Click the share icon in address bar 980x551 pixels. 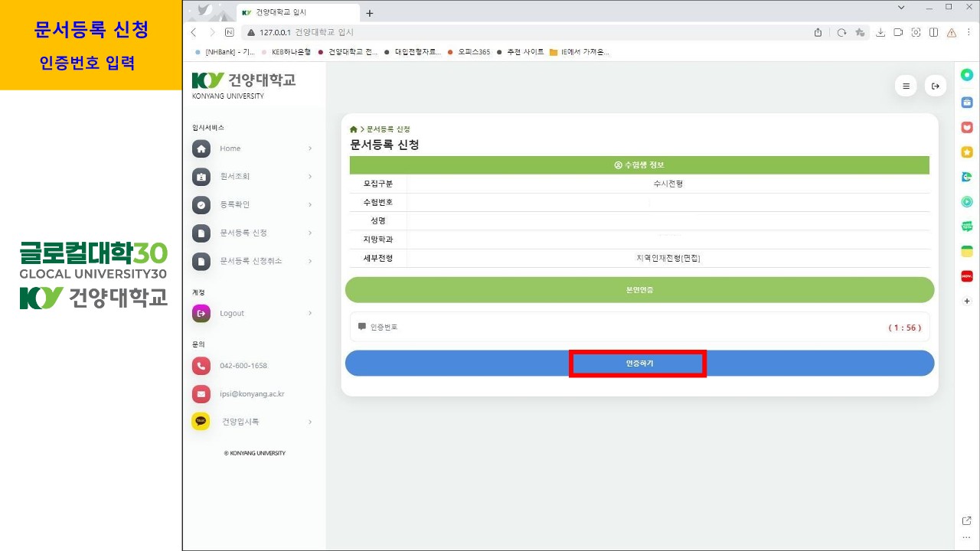(x=818, y=33)
